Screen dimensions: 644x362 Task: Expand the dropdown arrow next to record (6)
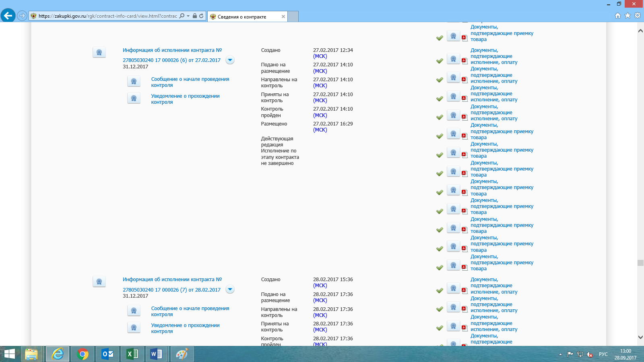click(x=230, y=60)
